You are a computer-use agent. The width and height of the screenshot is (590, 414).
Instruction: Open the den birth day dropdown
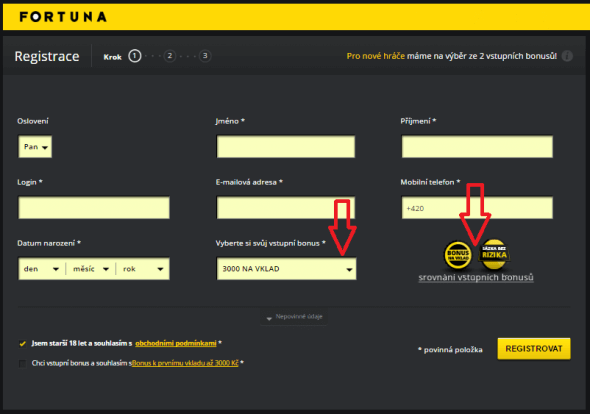point(41,269)
